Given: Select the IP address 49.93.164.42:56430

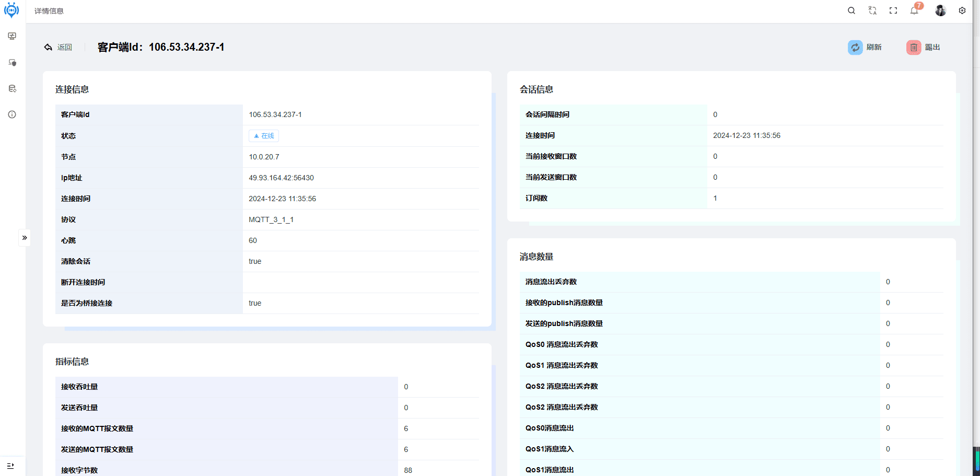Looking at the screenshot, I should [x=281, y=178].
